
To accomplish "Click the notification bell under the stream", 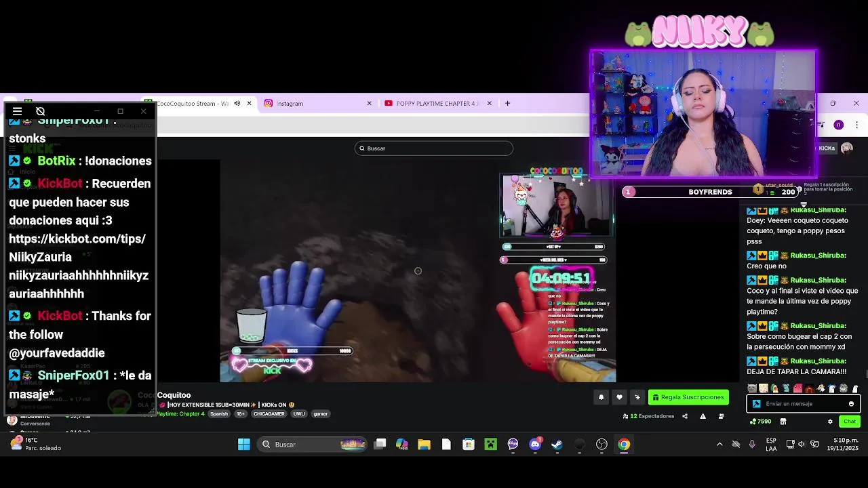I will (601, 397).
